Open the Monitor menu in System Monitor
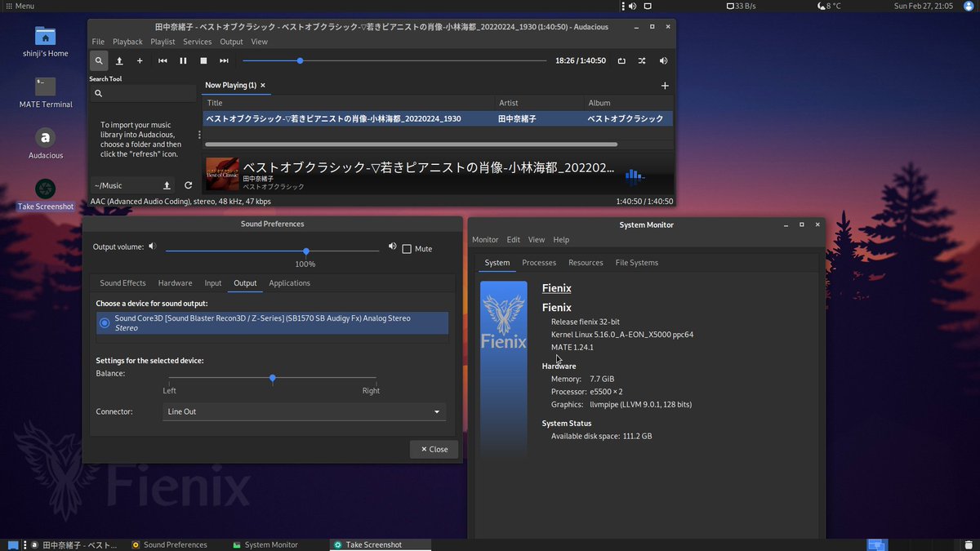This screenshot has width=980, height=551. point(485,240)
